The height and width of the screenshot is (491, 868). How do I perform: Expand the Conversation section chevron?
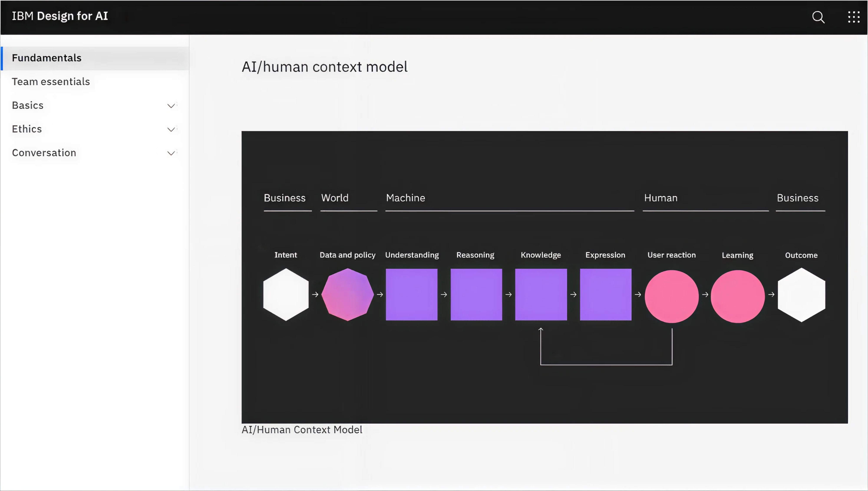point(171,153)
